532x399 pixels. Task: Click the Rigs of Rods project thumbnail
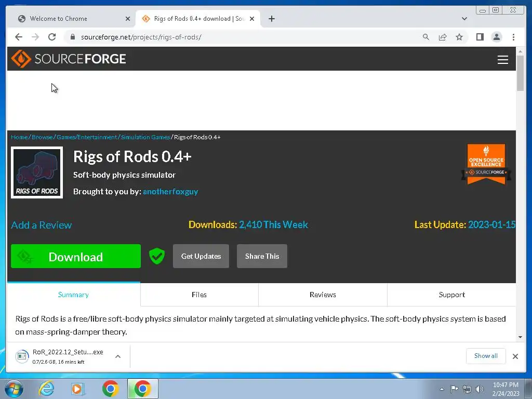point(37,172)
